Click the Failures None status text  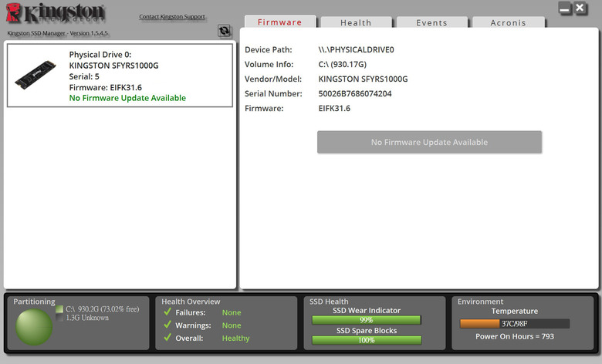pyautogui.click(x=232, y=312)
